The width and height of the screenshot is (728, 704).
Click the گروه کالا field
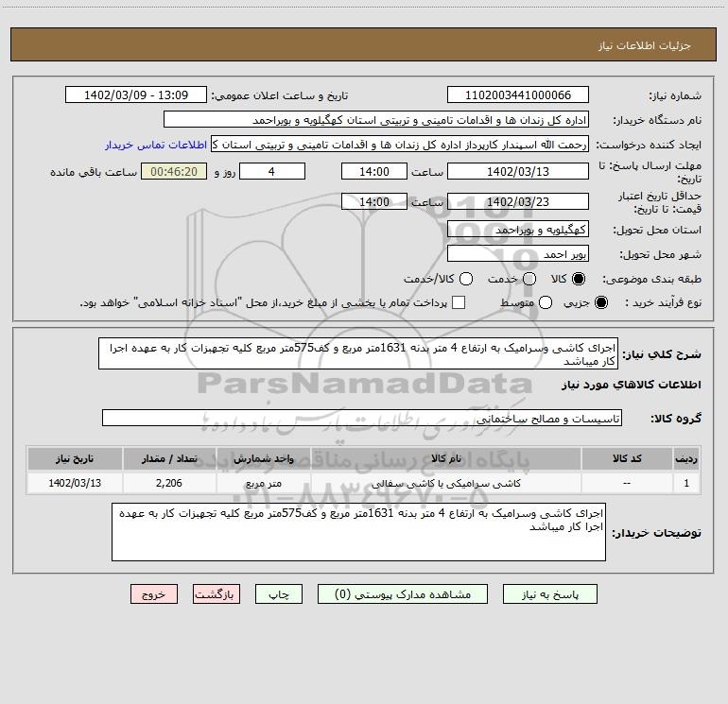362,418
